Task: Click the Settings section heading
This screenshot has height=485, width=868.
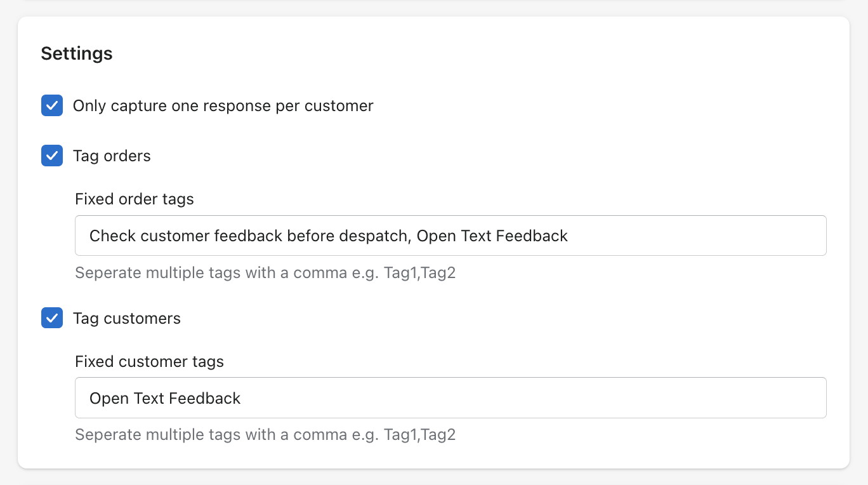Action: coord(77,53)
